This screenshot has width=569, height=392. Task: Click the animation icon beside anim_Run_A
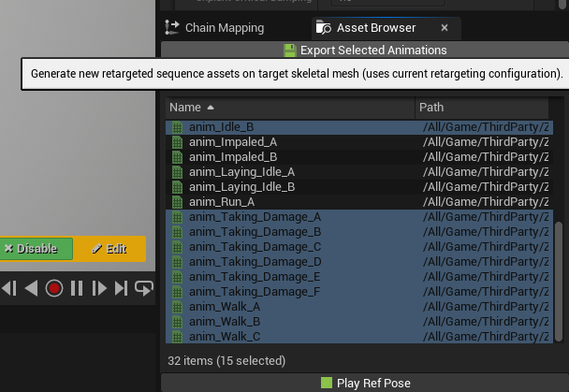tap(177, 202)
